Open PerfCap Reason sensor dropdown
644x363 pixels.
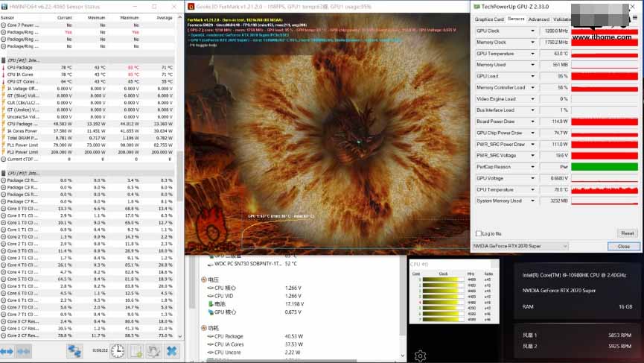point(533,167)
